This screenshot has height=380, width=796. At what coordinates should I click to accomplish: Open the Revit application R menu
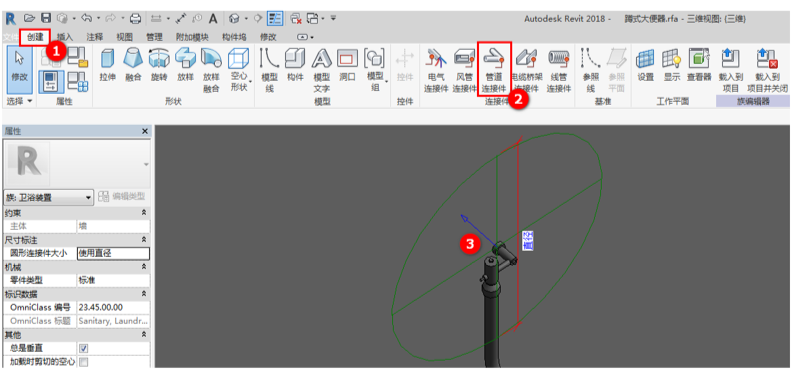tap(11, 19)
